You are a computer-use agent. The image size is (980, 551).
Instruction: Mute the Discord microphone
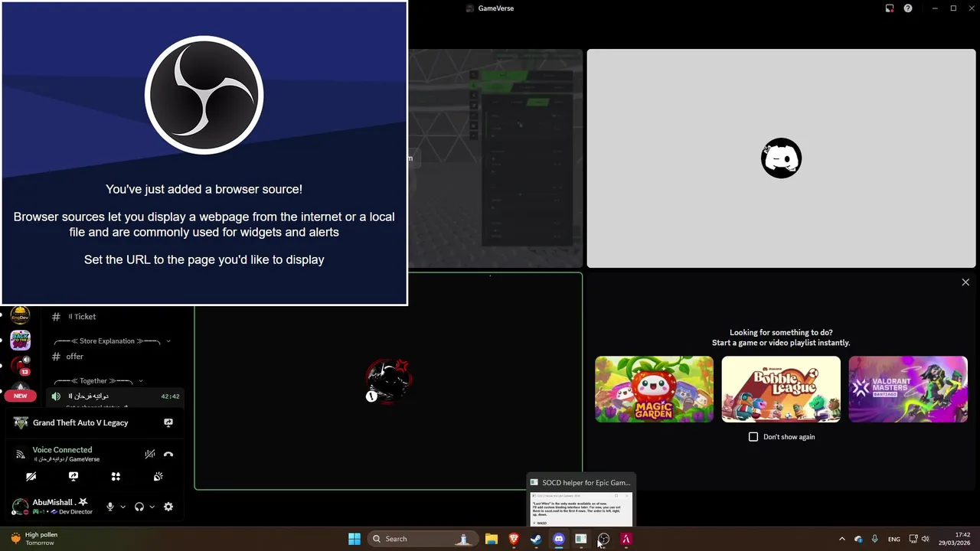pos(110,507)
